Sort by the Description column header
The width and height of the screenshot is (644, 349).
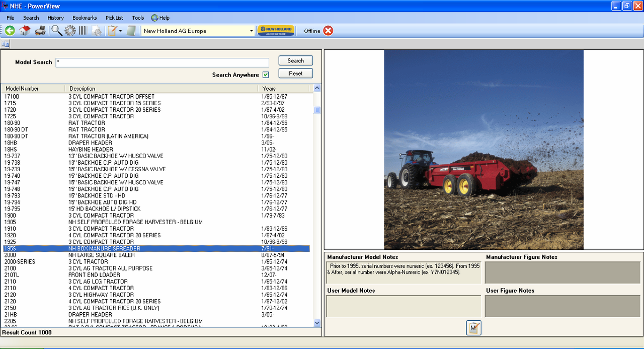click(x=161, y=89)
